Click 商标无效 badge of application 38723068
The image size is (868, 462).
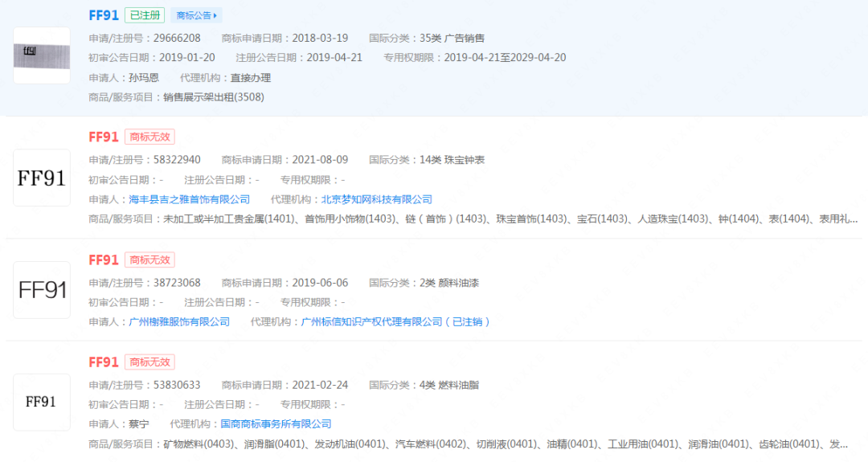[x=149, y=260]
